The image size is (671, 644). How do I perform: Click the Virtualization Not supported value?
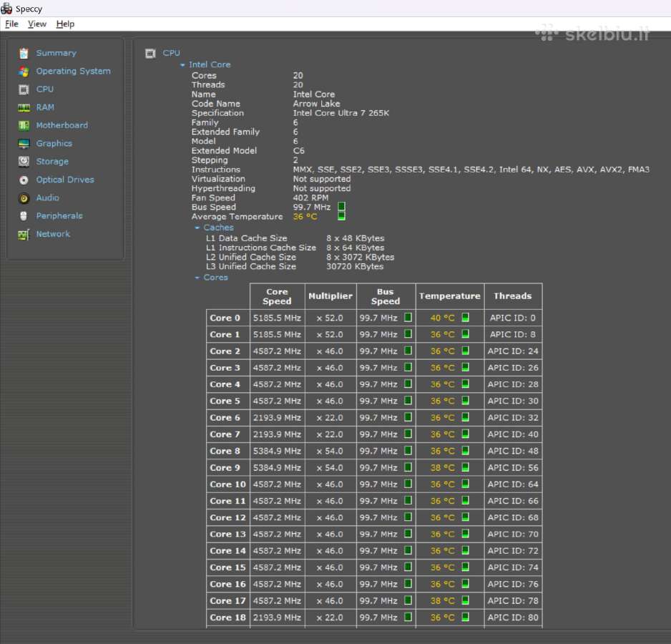click(x=322, y=179)
